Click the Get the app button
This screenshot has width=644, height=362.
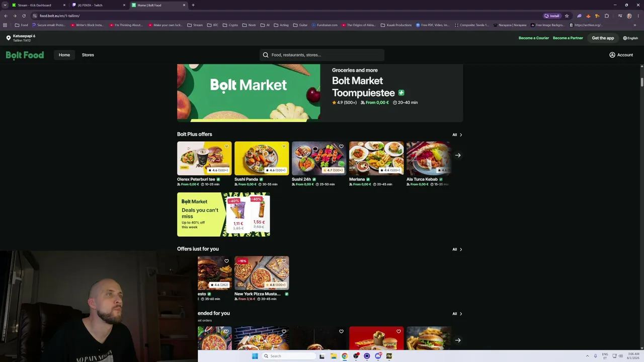tap(603, 38)
